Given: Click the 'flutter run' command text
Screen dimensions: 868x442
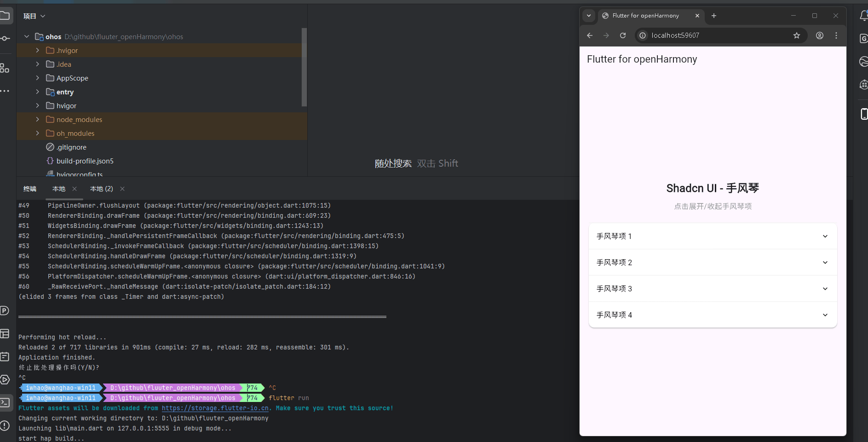Looking at the screenshot, I should click(289, 398).
